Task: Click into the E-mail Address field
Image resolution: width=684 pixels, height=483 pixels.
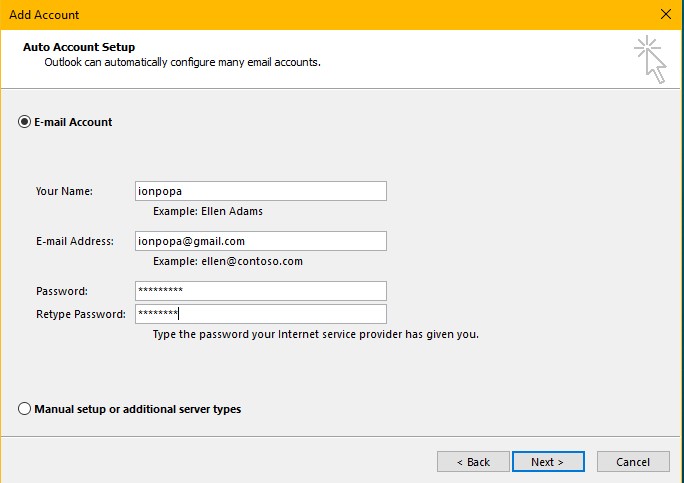Action: pos(260,241)
